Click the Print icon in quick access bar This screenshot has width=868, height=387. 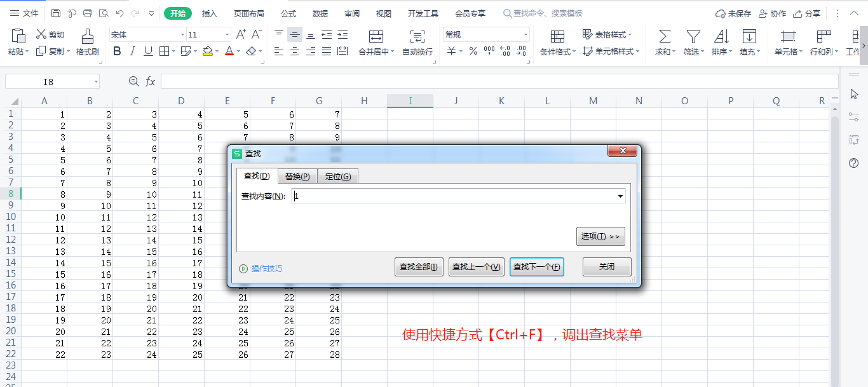tap(88, 13)
